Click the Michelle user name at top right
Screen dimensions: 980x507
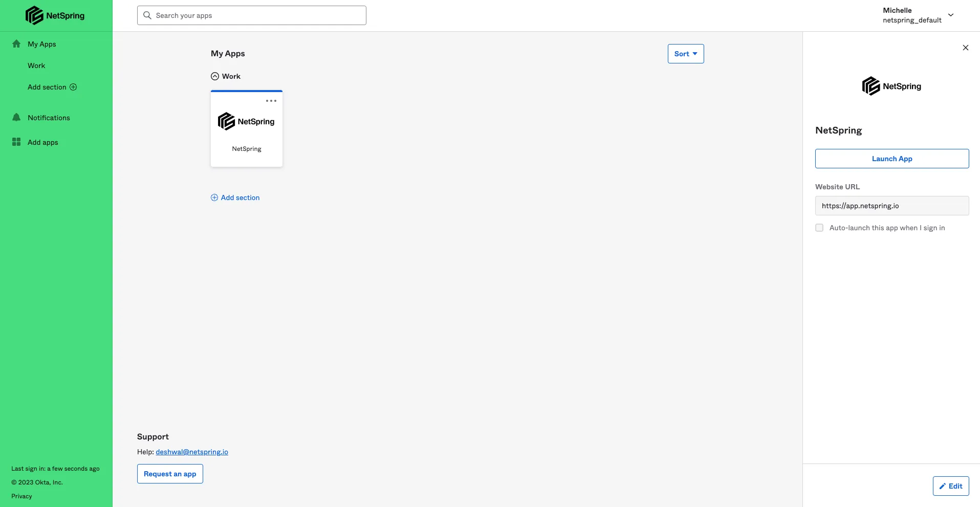tap(897, 10)
